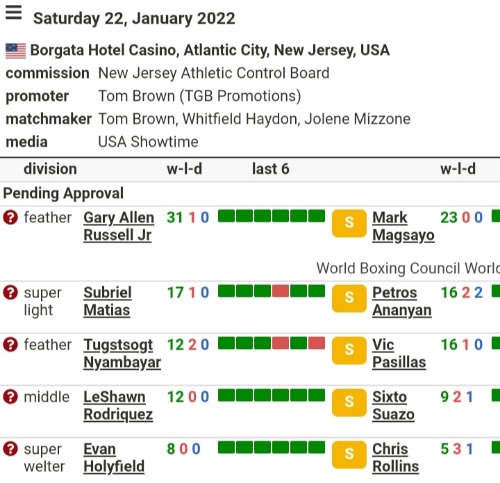This screenshot has width=500, height=483.
Task: Click question mark icon beside Evan Holyfield
Action: click(x=10, y=449)
